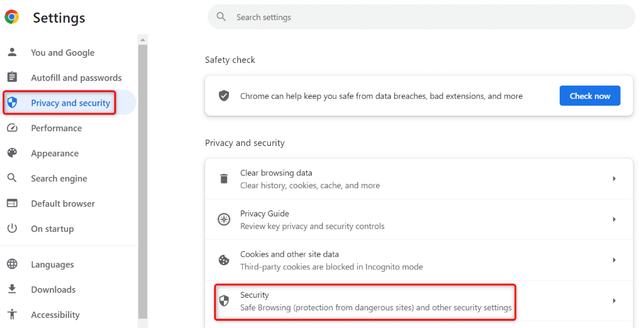Select Default browser in sidebar

point(63,203)
